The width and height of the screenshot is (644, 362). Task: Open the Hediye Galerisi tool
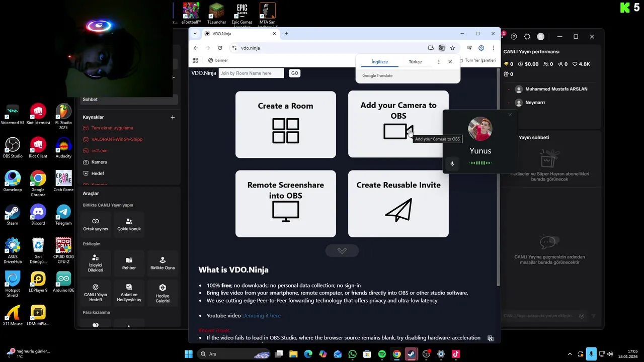click(x=163, y=293)
